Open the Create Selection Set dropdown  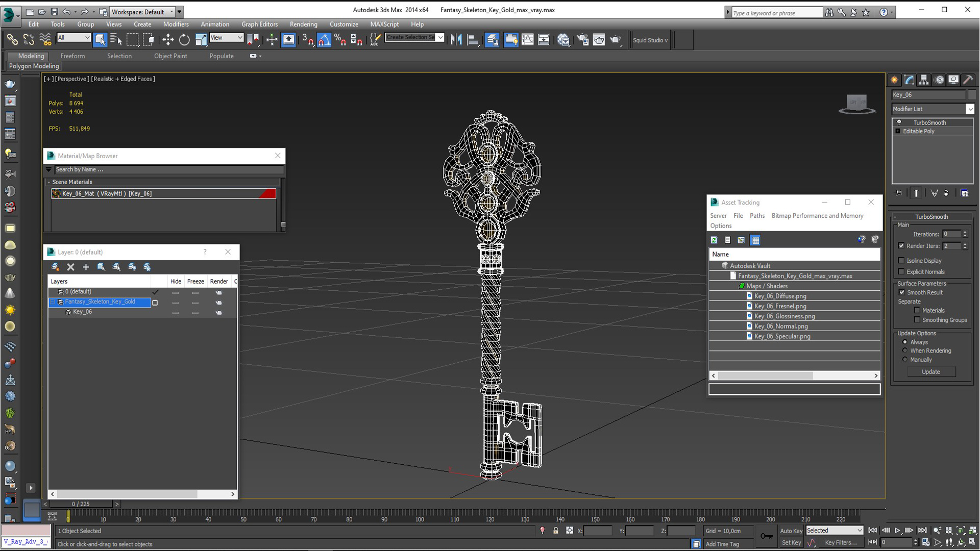pyautogui.click(x=414, y=37)
